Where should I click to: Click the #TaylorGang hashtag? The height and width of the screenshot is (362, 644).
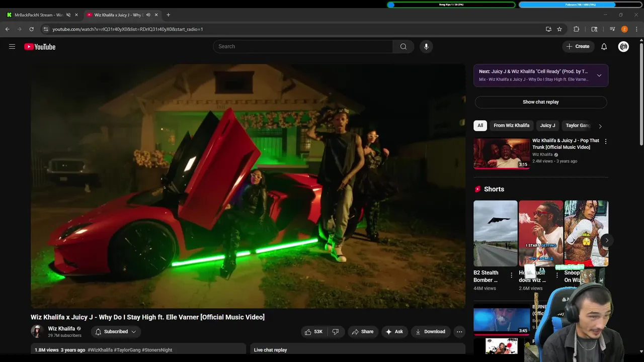coord(127,350)
